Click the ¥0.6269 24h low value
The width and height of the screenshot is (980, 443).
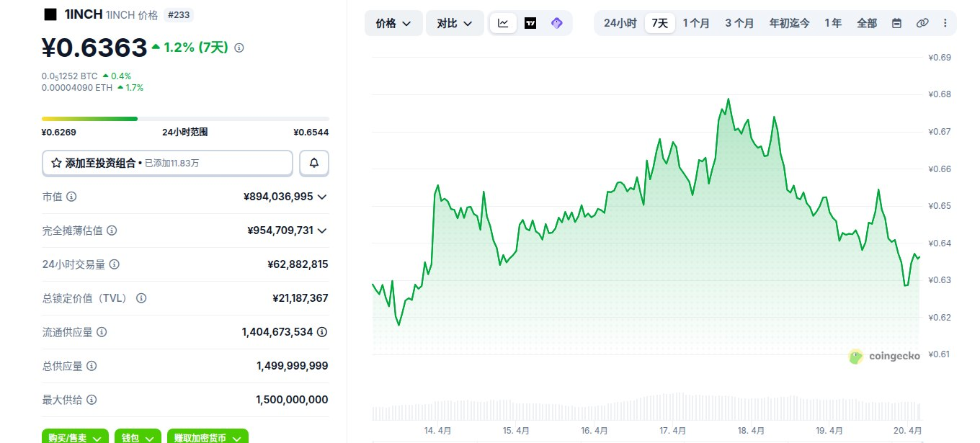[59, 133]
